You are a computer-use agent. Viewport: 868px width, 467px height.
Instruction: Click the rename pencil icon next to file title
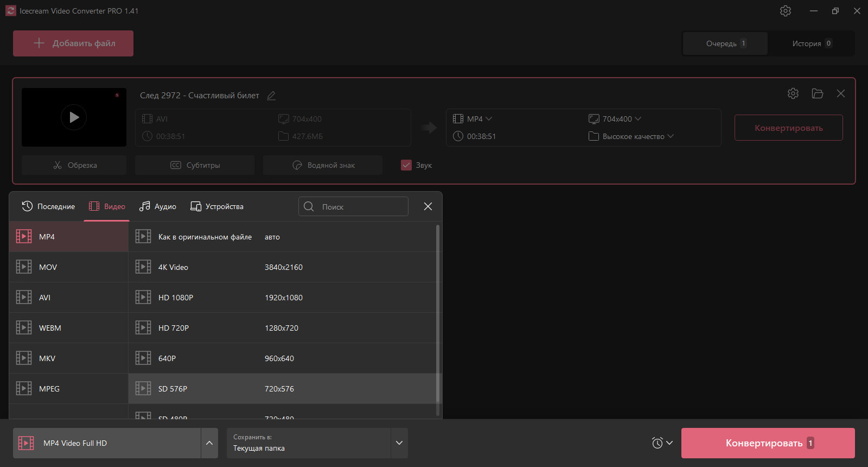pyautogui.click(x=271, y=96)
